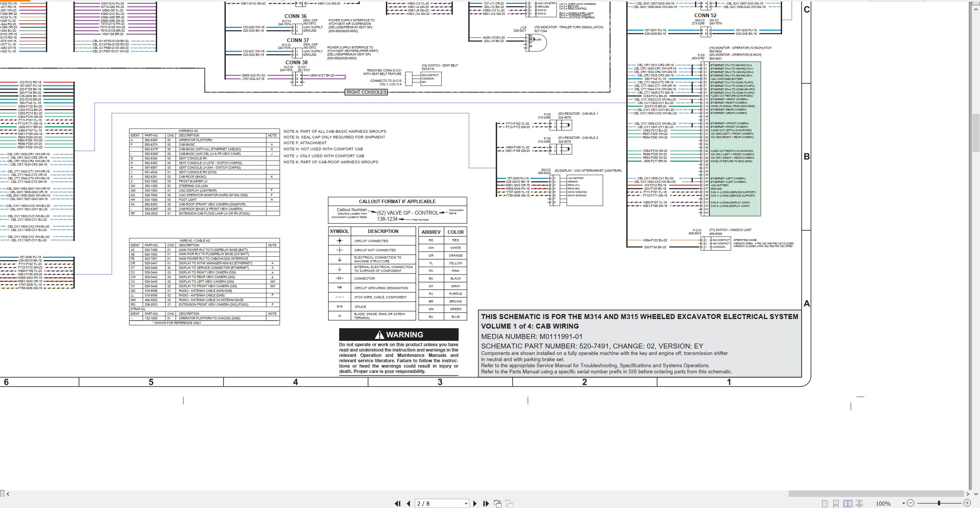This screenshot has width=980, height=508.
Task: Click the CGC-DISPLAY (LIGHTBAR) harness row
Action: point(204,190)
